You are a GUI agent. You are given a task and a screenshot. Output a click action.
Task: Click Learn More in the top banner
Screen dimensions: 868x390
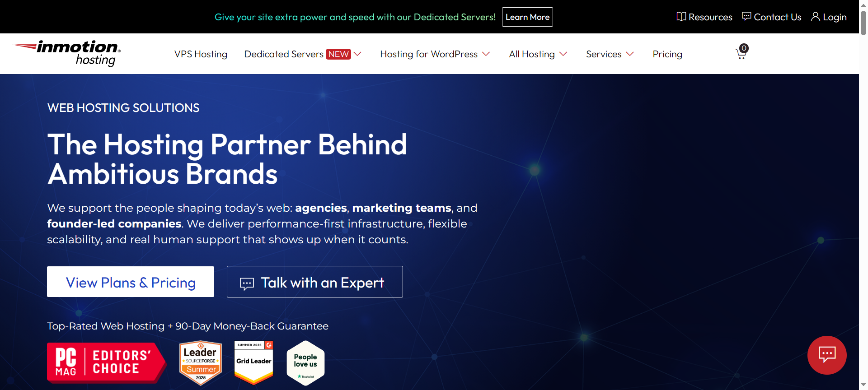(527, 17)
